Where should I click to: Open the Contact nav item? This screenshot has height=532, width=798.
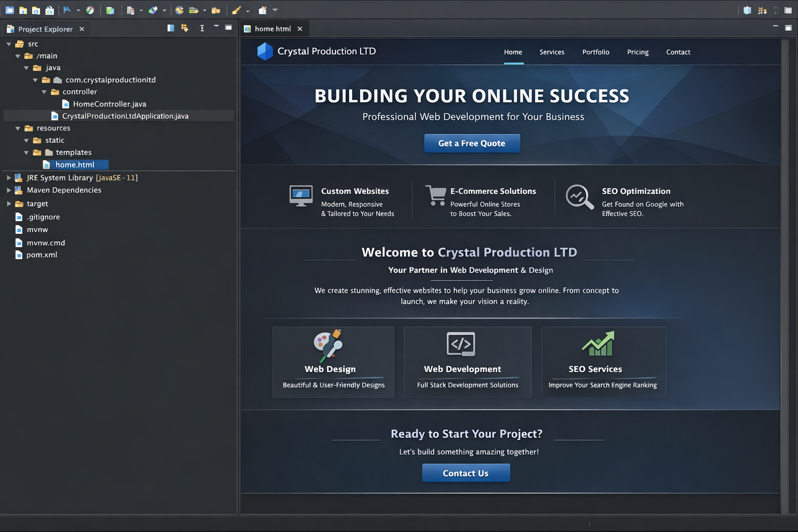[x=678, y=52]
